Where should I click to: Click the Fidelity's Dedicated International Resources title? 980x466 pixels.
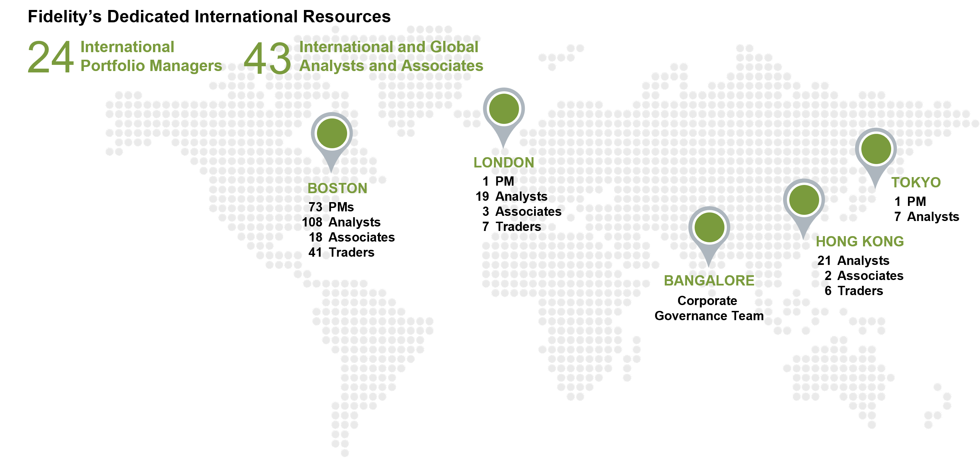tap(209, 17)
